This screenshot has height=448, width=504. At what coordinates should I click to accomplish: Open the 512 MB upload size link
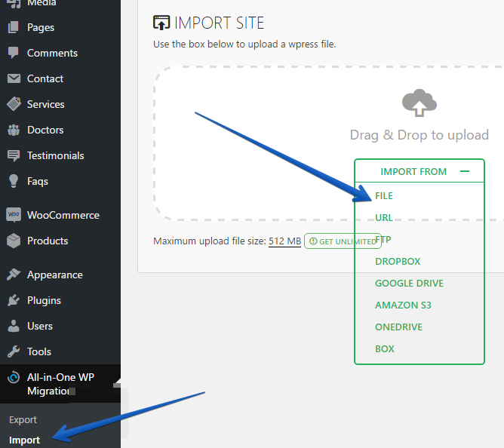pyautogui.click(x=284, y=241)
